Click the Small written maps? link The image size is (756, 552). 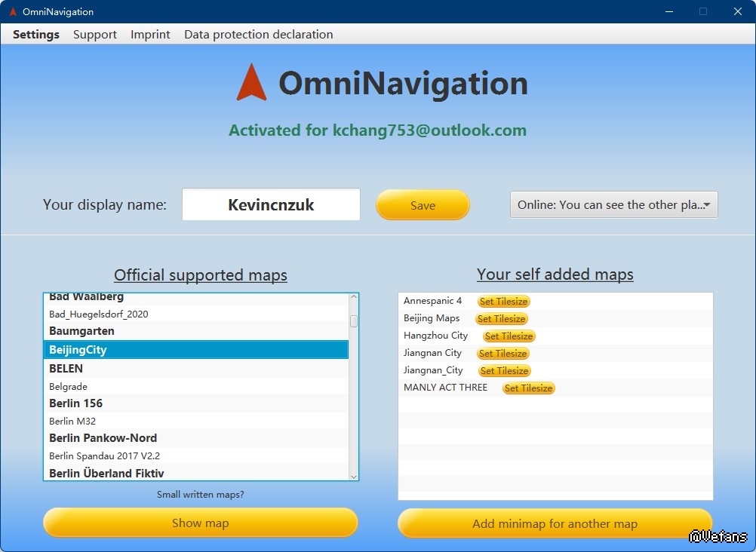tap(200, 495)
